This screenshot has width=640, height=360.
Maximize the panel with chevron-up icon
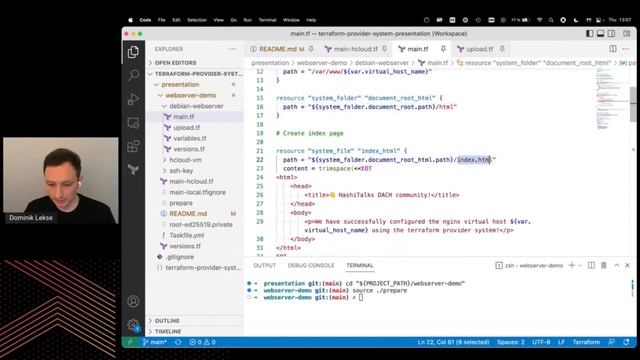(x=617, y=265)
